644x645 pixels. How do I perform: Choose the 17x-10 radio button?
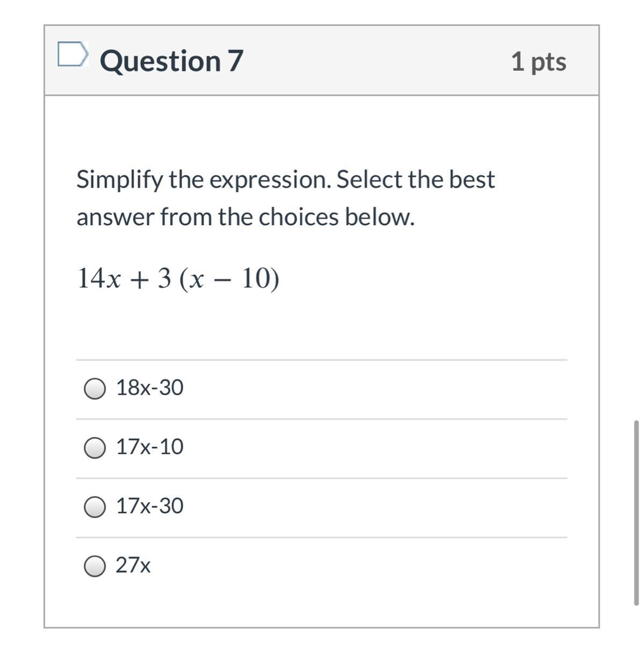95,448
